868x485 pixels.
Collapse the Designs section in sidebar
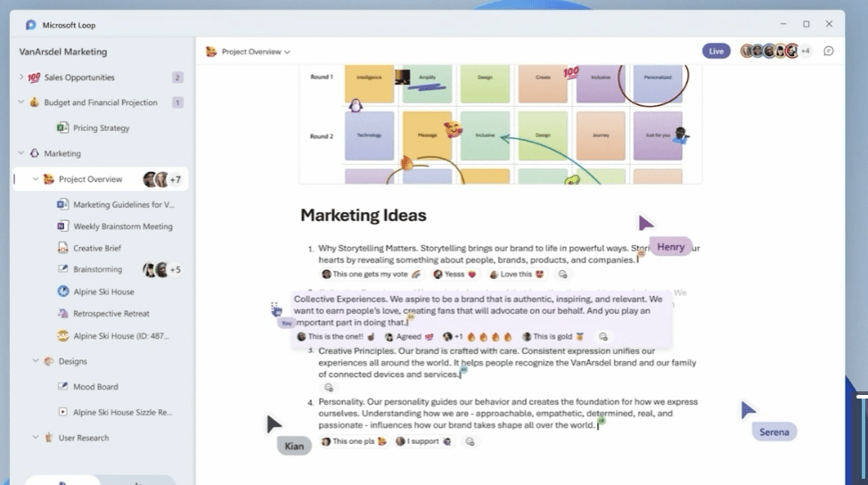tap(36, 361)
